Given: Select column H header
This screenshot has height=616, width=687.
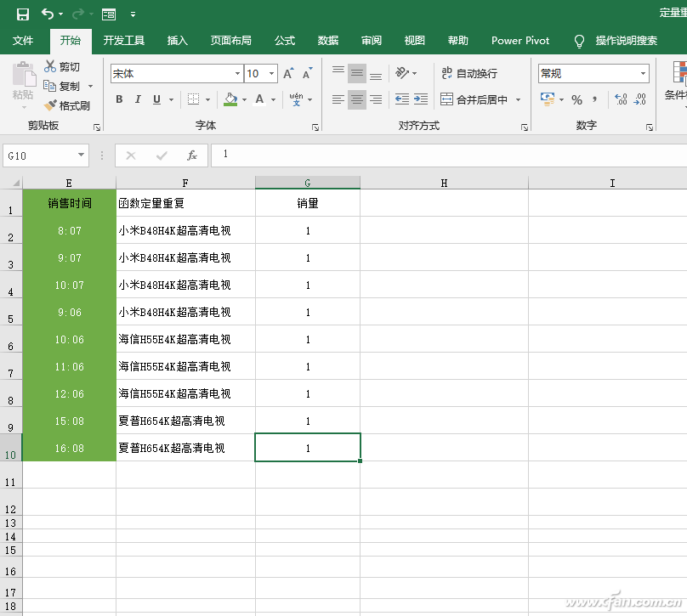Looking at the screenshot, I should [445, 183].
